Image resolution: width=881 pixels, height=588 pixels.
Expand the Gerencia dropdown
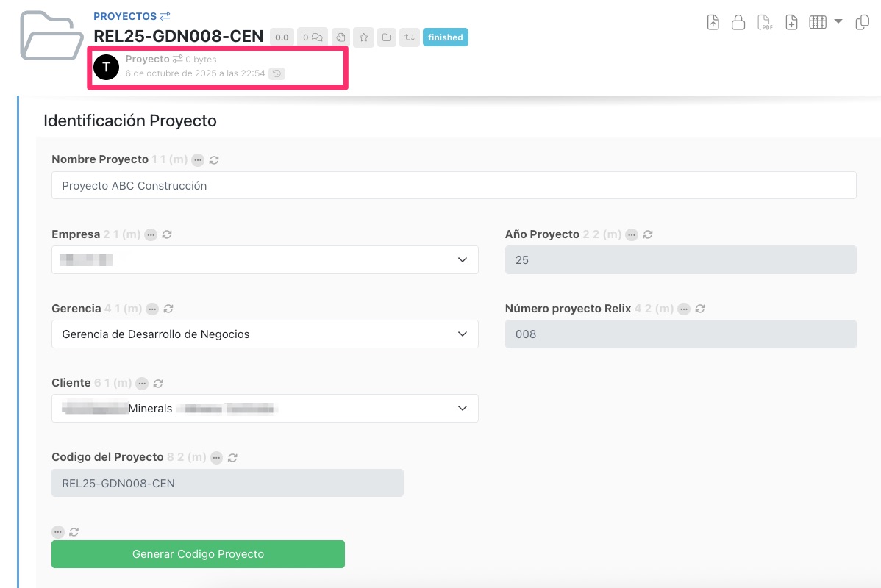[x=265, y=334]
